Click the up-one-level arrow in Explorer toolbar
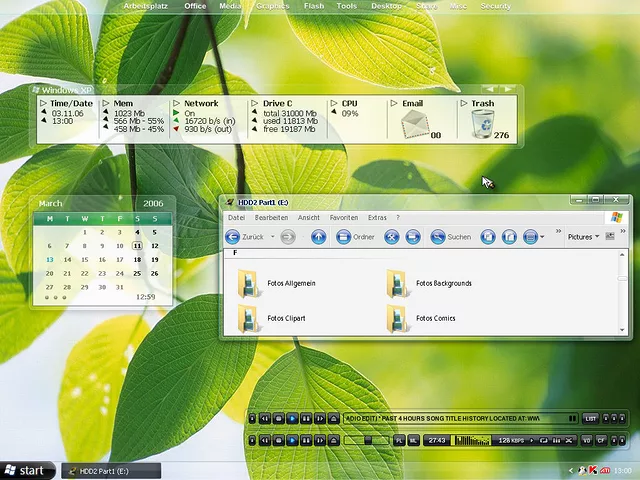640x480 pixels. click(x=318, y=237)
